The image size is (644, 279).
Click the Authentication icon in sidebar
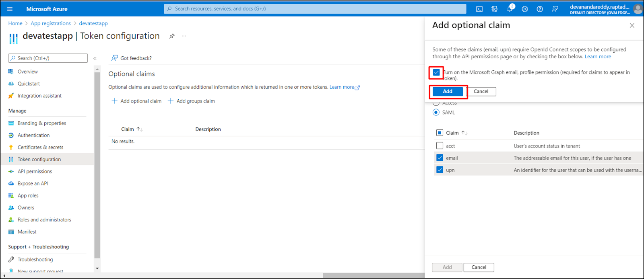pos(11,135)
